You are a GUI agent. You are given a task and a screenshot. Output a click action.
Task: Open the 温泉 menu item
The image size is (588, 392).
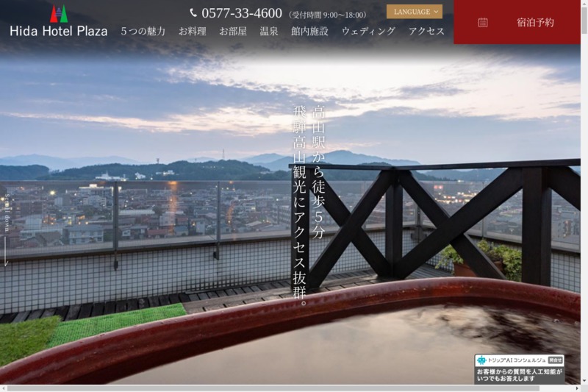pos(269,31)
